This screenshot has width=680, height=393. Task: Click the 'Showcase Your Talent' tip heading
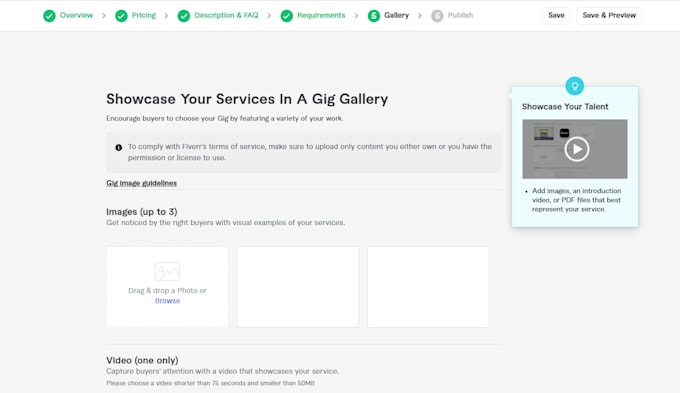coord(565,107)
